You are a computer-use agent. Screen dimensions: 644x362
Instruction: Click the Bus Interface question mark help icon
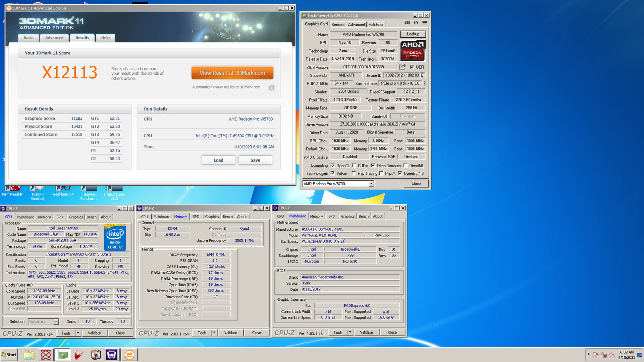(x=424, y=83)
